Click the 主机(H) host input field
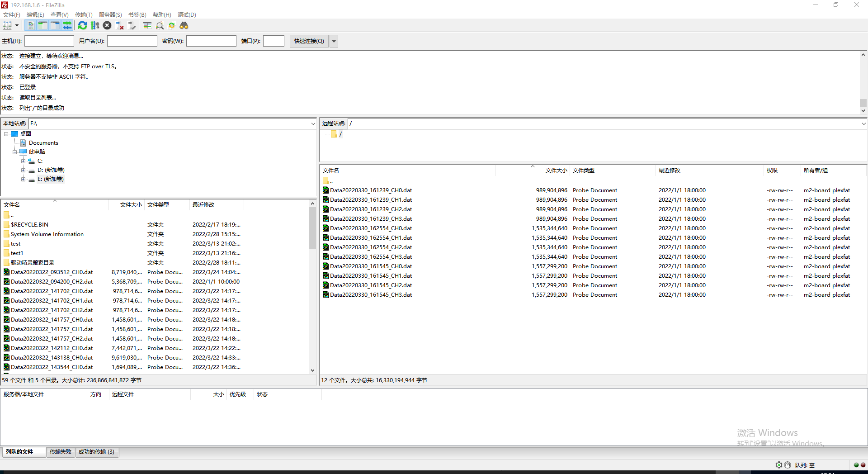This screenshot has height=474, width=868. 49,41
